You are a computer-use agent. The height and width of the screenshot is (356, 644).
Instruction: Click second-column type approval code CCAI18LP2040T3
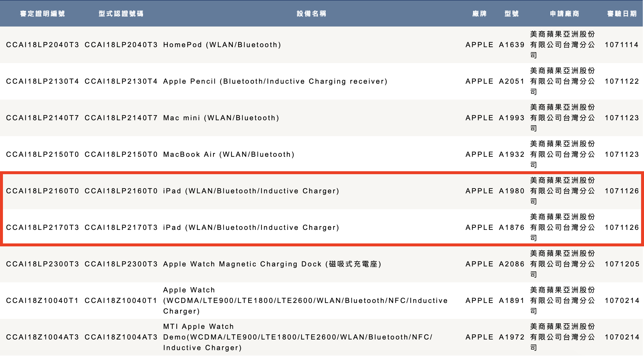coord(121,45)
